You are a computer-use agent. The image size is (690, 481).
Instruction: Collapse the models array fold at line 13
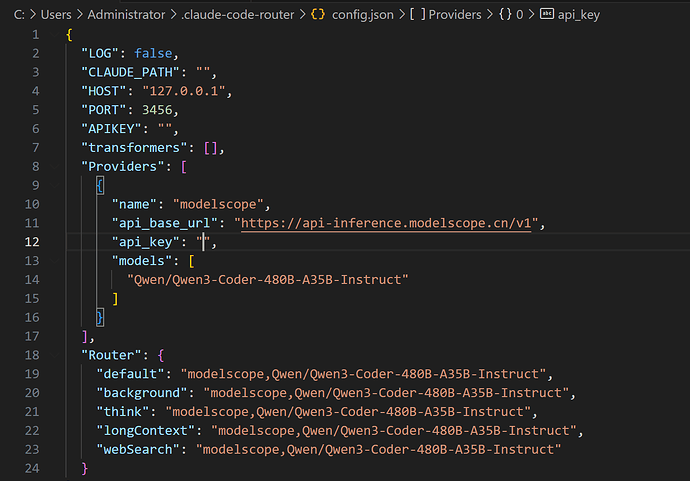click(55, 261)
